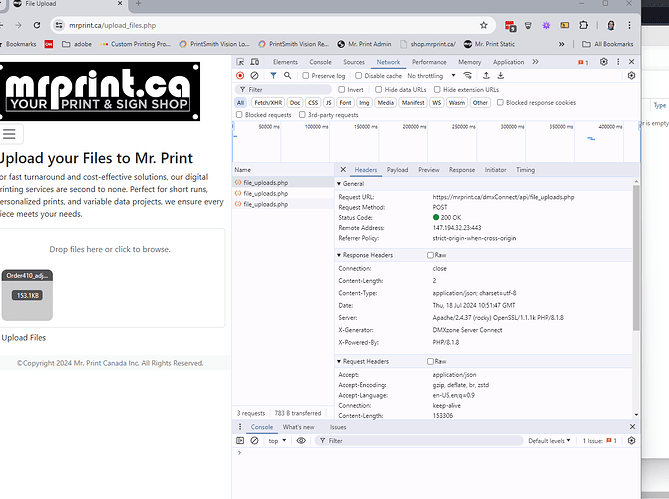Open DevTools main settings gear
Viewport: 669px width, 499px height.
coord(603,62)
